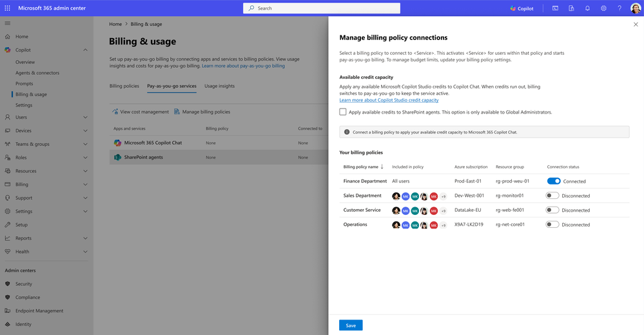Click the Resources icon in sidebar
The image size is (644, 335).
pyautogui.click(x=7, y=171)
